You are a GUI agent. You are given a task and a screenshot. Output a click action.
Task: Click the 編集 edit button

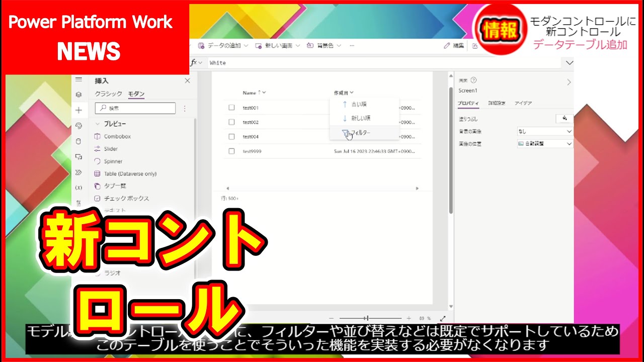[x=454, y=46]
